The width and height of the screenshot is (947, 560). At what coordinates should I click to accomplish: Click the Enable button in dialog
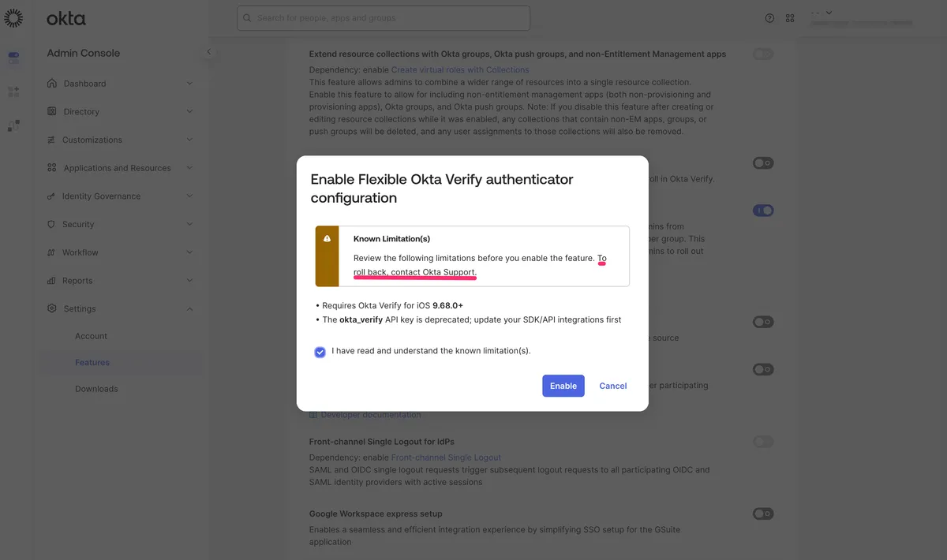coord(563,386)
